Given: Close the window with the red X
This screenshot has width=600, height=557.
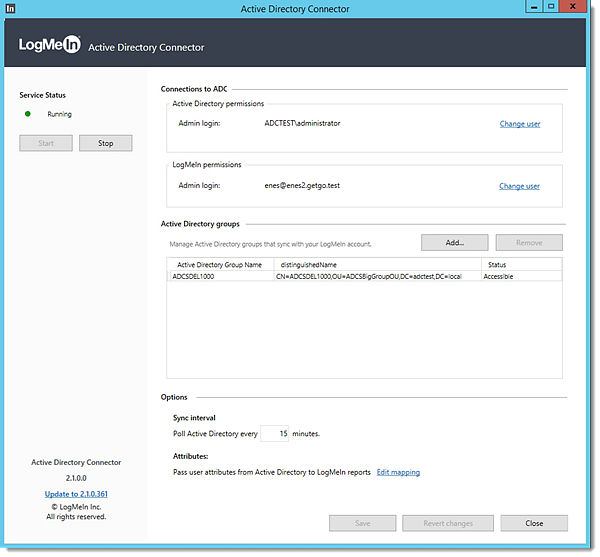Looking at the screenshot, I should click(x=572, y=7).
